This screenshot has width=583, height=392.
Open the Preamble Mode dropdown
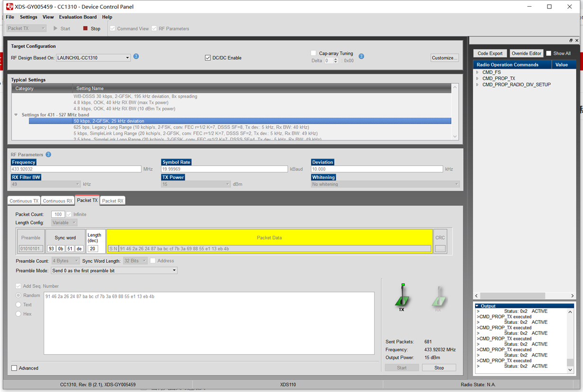114,271
